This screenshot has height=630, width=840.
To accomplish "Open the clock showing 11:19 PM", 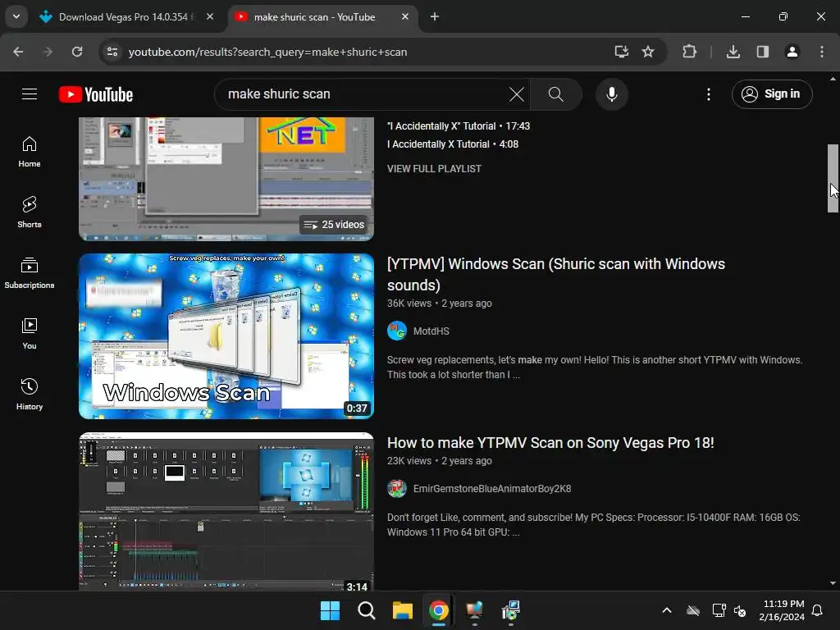I will 781,610.
